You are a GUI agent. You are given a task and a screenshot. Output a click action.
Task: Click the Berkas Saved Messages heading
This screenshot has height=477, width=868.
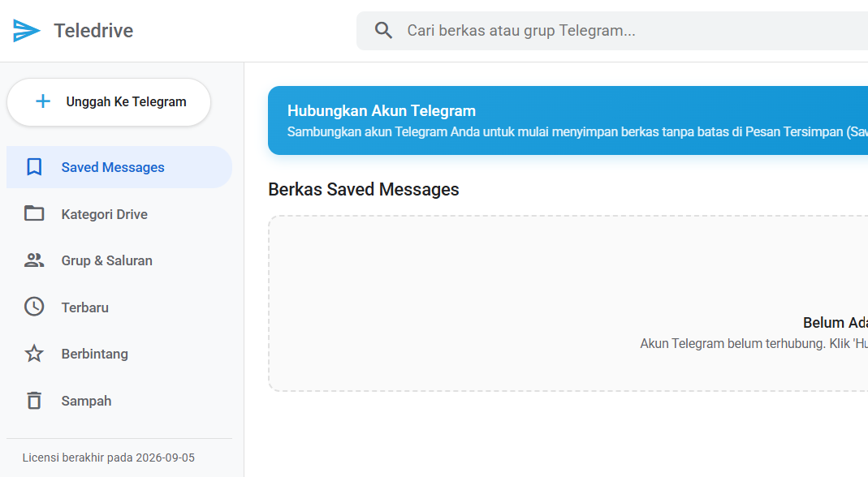[364, 189]
